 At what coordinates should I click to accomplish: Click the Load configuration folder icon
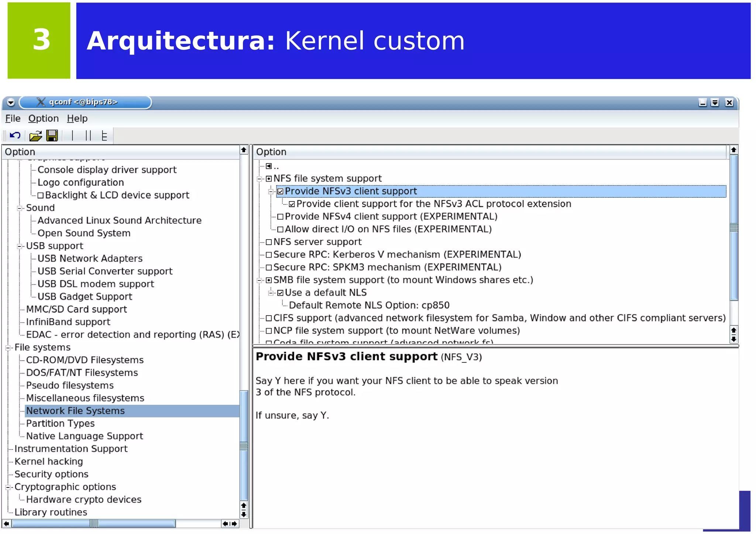click(x=35, y=136)
